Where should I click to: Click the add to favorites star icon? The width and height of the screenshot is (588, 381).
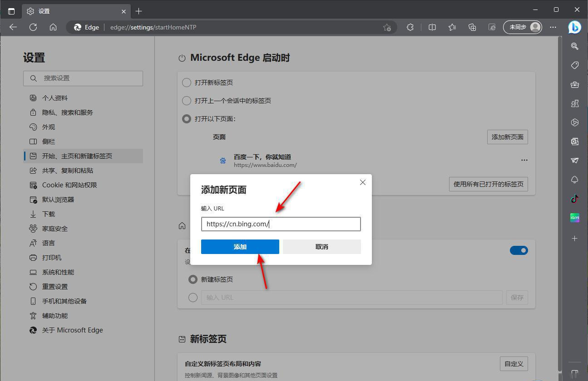pyautogui.click(x=387, y=27)
